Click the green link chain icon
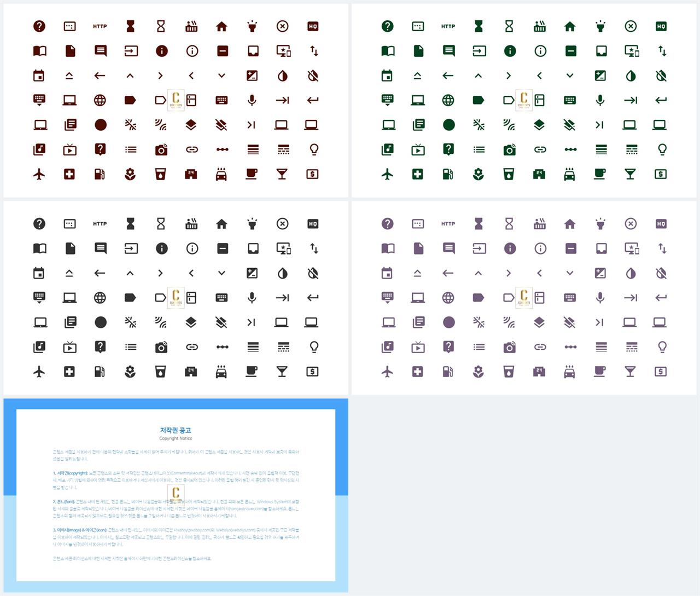This screenshot has width=700, height=596. click(540, 149)
